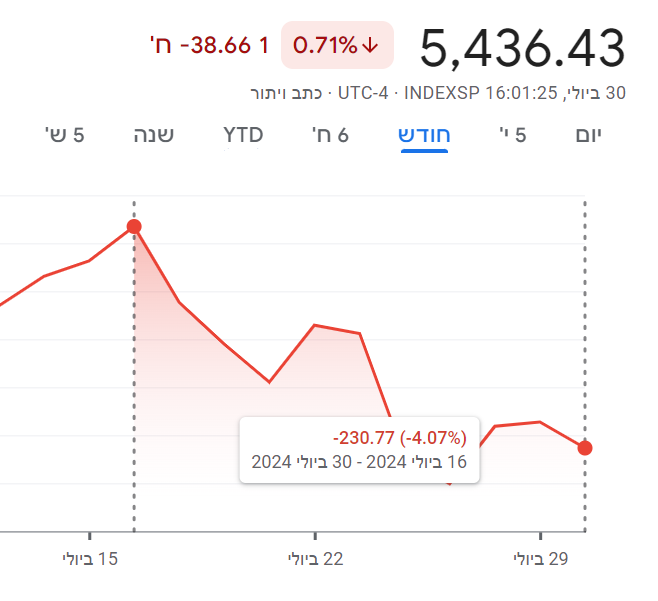Click the 22 ביולי axis label
Viewport: 658px width, 601px height.
tap(315, 559)
